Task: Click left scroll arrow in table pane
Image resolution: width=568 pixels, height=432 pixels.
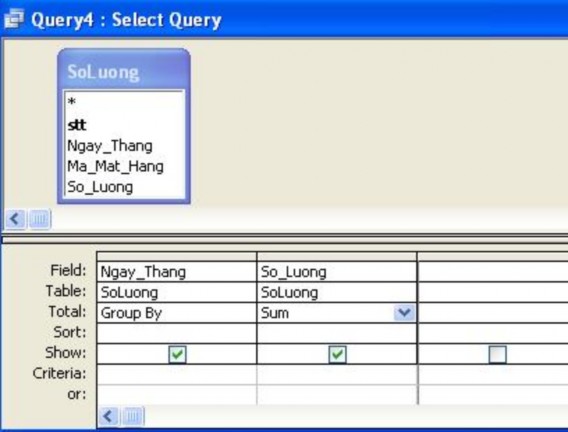Action: pos(15,219)
